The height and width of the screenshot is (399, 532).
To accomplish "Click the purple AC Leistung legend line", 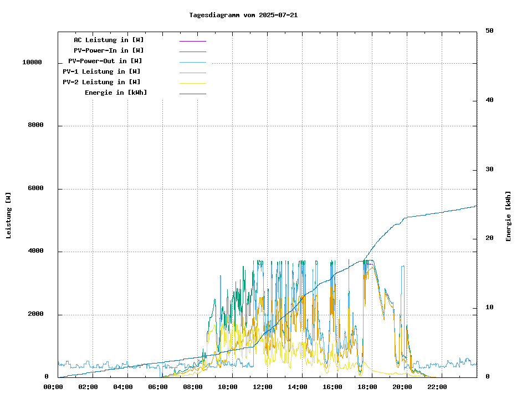I will point(192,41).
